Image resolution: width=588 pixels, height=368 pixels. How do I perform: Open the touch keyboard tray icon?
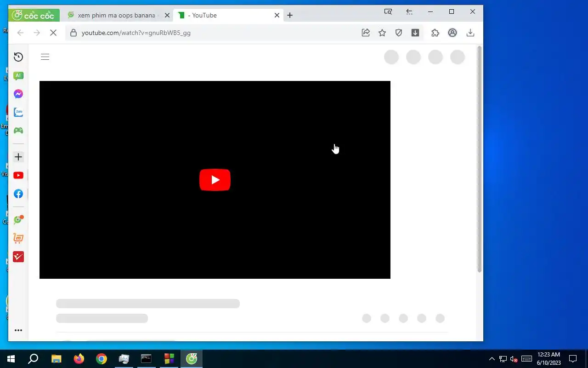(527, 359)
